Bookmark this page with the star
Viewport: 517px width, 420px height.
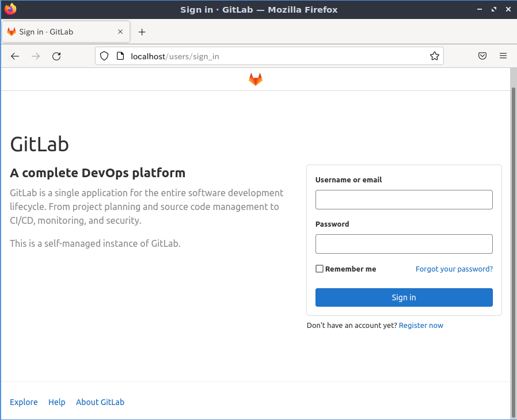coord(435,56)
